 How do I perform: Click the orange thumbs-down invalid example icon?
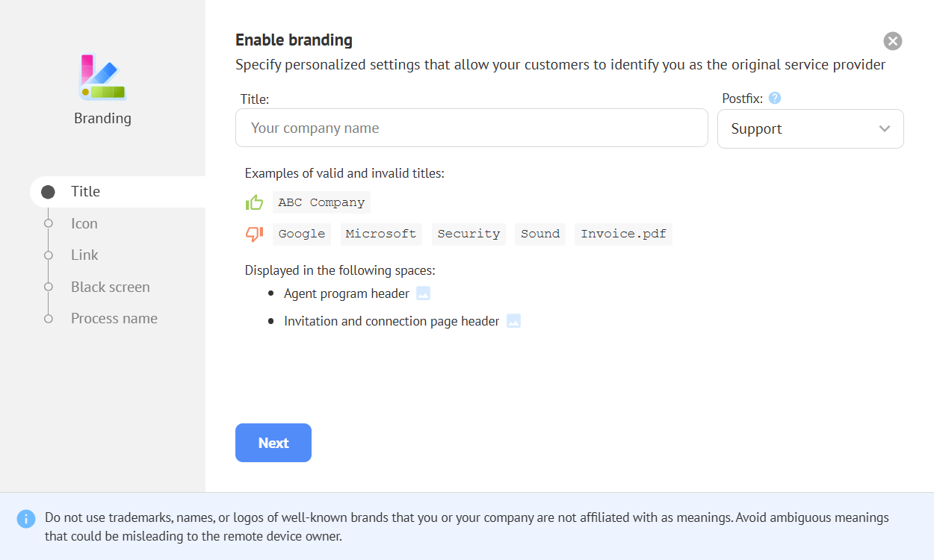tap(255, 234)
